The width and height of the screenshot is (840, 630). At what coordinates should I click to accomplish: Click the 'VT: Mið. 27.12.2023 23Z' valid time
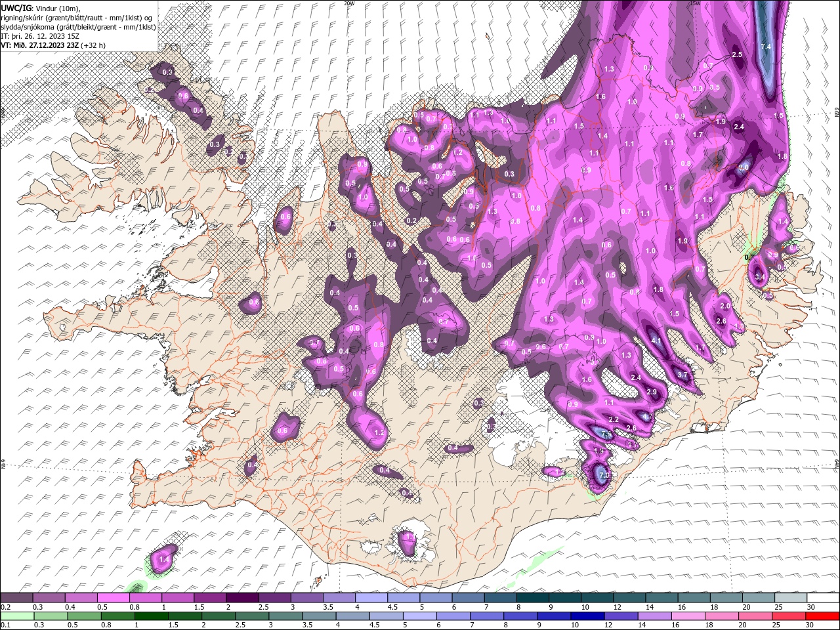pos(40,45)
